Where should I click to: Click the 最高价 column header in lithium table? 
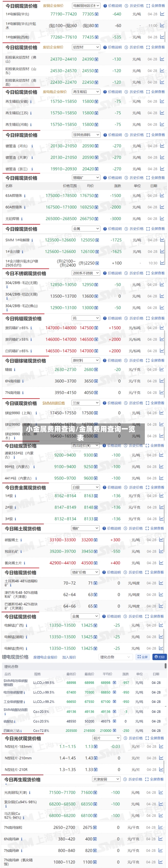(89, 674)
